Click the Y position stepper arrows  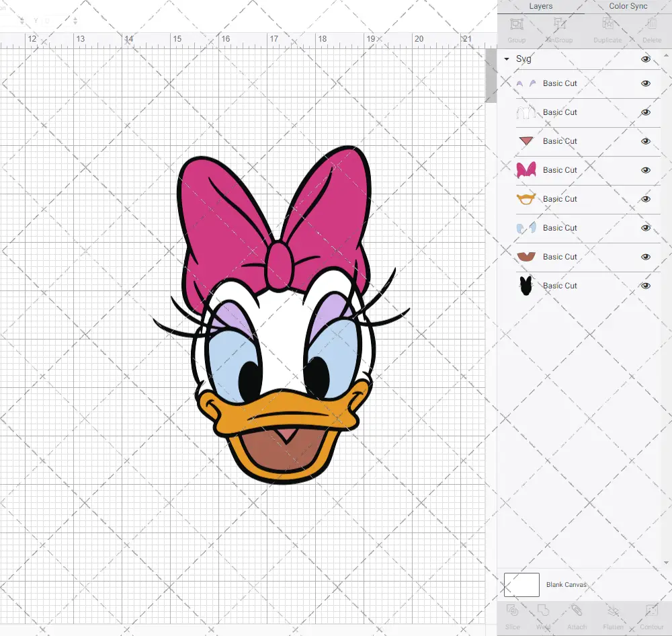75,21
